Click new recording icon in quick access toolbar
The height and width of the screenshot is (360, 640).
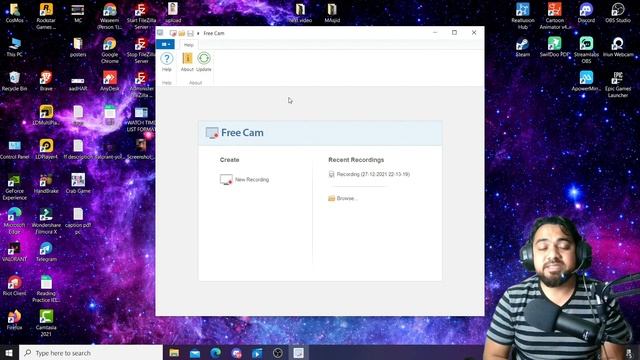(x=173, y=33)
